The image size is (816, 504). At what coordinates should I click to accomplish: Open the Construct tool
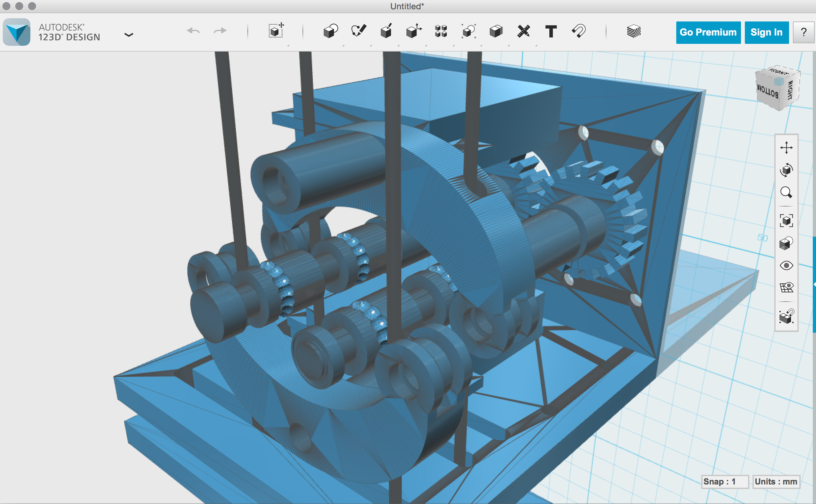pos(386,31)
